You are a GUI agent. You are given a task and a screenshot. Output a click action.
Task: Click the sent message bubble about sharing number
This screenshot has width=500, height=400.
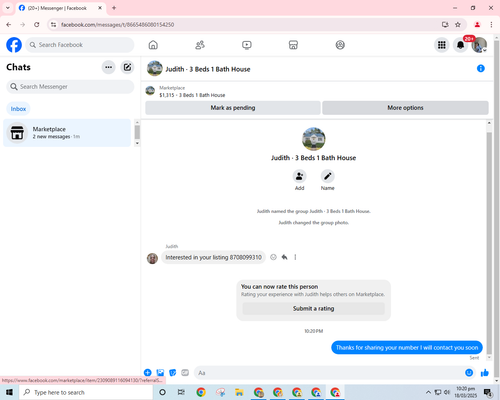point(407,348)
